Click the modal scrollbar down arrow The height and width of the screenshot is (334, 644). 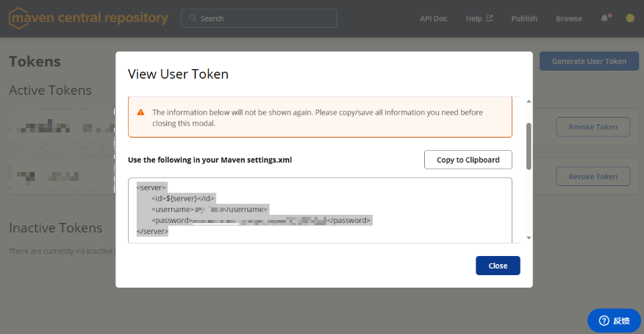point(529,238)
